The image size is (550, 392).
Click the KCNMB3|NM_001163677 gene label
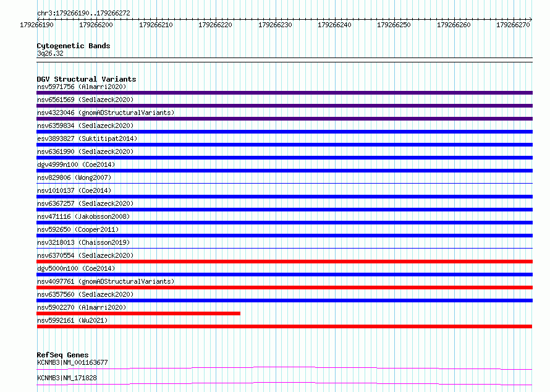pos(72,362)
